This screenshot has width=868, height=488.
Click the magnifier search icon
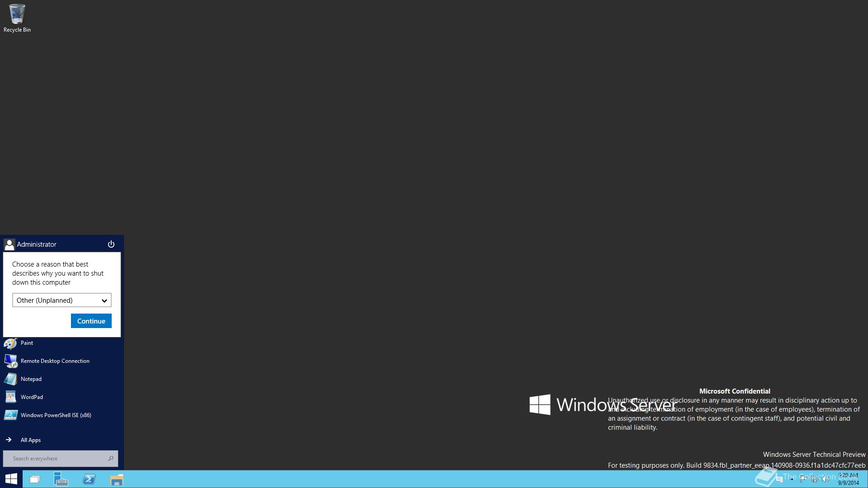click(x=111, y=458)
